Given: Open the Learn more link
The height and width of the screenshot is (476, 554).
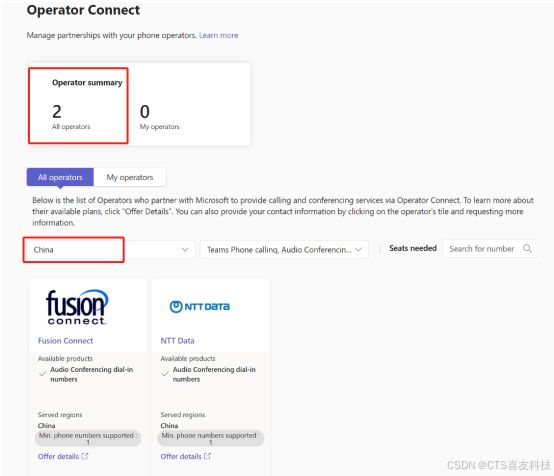Looking at the screenshot, I should click(219, 35).
